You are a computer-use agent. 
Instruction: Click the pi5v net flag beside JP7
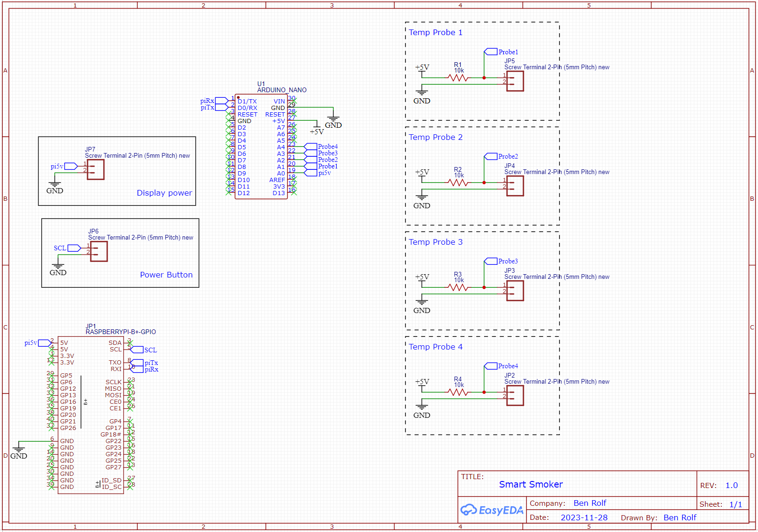click(x=64, y=166)
